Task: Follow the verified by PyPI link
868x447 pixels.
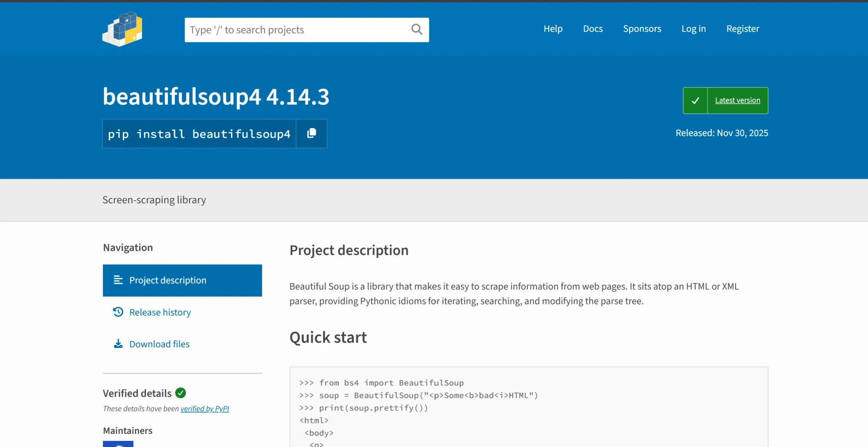Action: pyautogui.click(x=205, y=408)
